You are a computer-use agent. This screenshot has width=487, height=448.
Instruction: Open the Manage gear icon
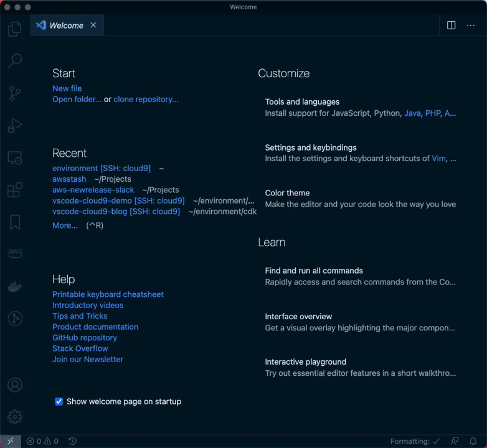(x=14, y=417)
